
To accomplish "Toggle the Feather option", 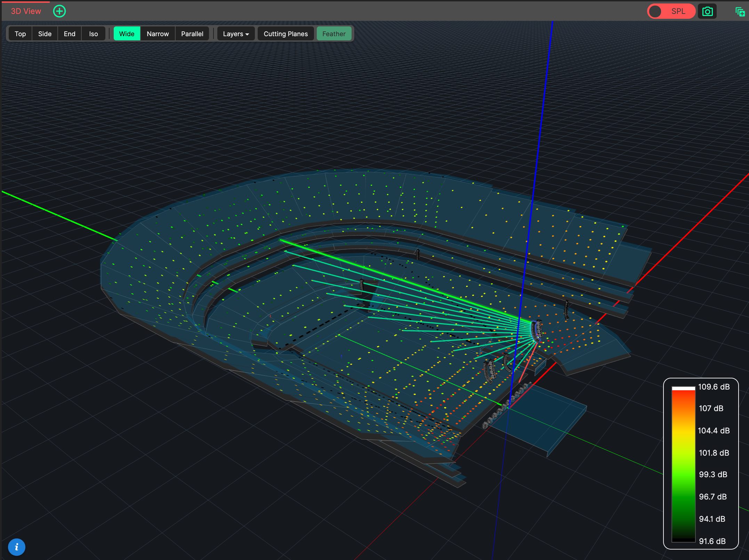I will click(334, 34).
